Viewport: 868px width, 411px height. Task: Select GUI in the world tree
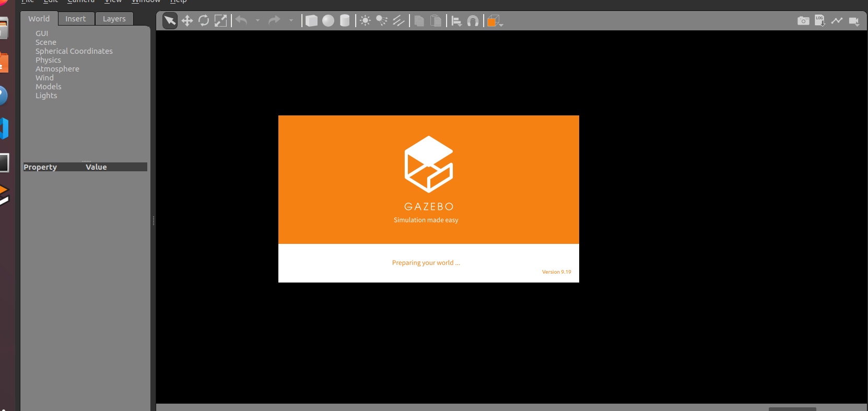pyautogui.click(x=42, y=33)
